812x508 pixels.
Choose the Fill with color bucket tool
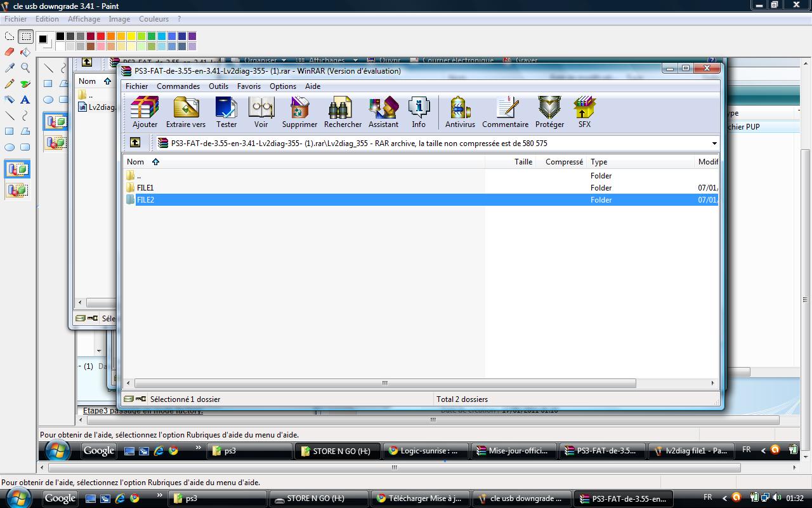click(x=25, y=52)
